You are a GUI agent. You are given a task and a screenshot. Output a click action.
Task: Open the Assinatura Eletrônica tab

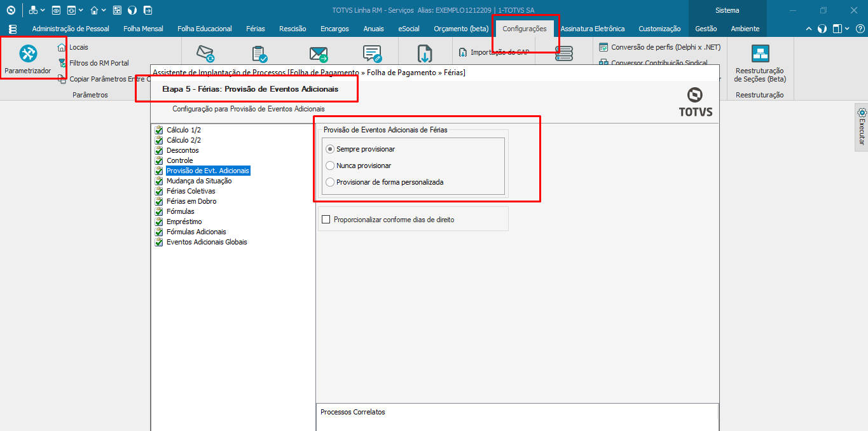593,29
